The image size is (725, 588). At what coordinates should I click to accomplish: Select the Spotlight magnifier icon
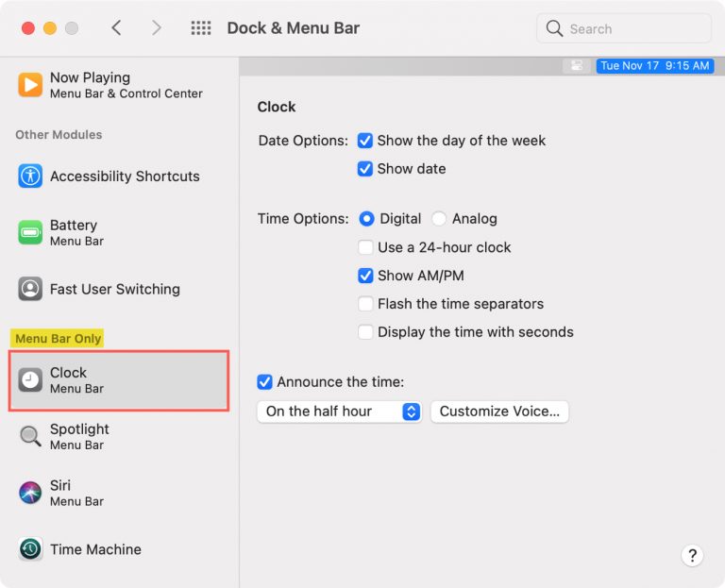point(30,436)
